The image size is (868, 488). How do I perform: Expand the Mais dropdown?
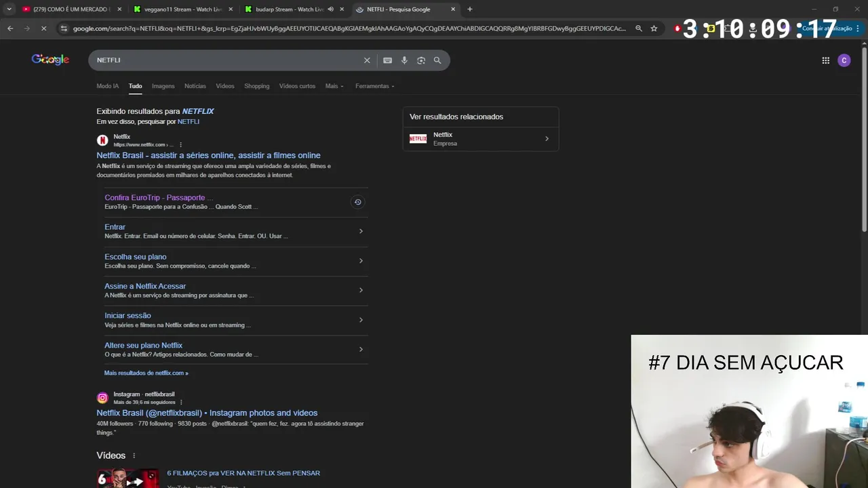[x=334, y=86]
